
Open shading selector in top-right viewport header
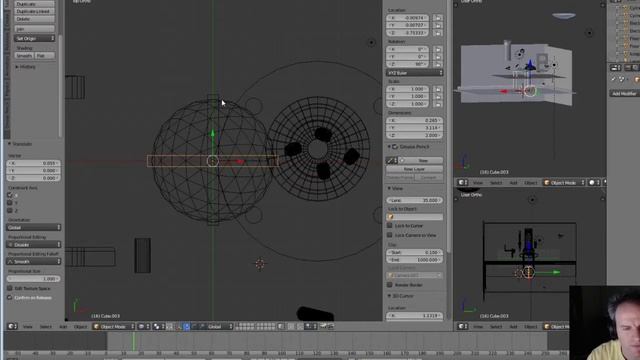coord(594,182)
